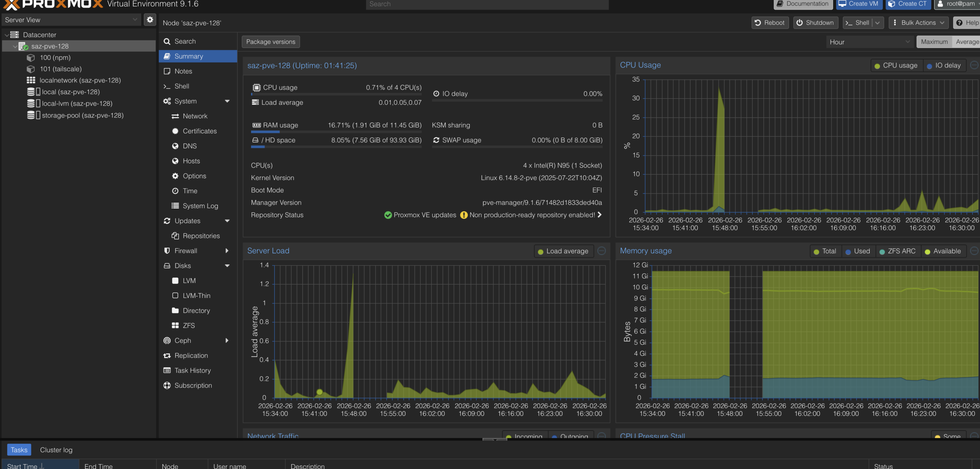Expand the Bulk Actions menu

[918, 23]
